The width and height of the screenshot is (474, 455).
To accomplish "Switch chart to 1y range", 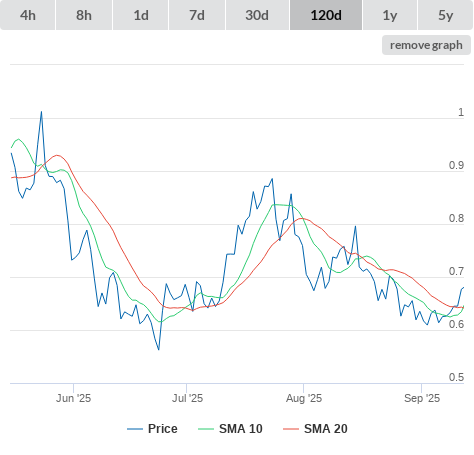I will pyautogui.click(x=390, y=15).
